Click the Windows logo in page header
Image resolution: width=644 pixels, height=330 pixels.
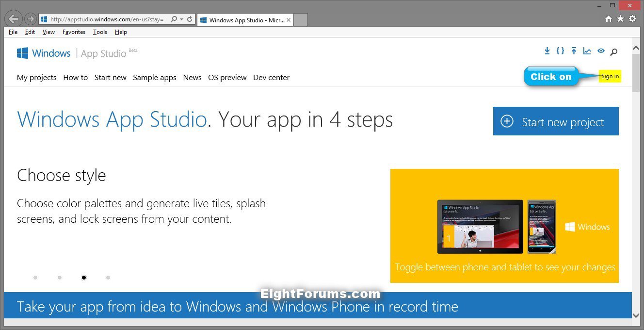22,53
